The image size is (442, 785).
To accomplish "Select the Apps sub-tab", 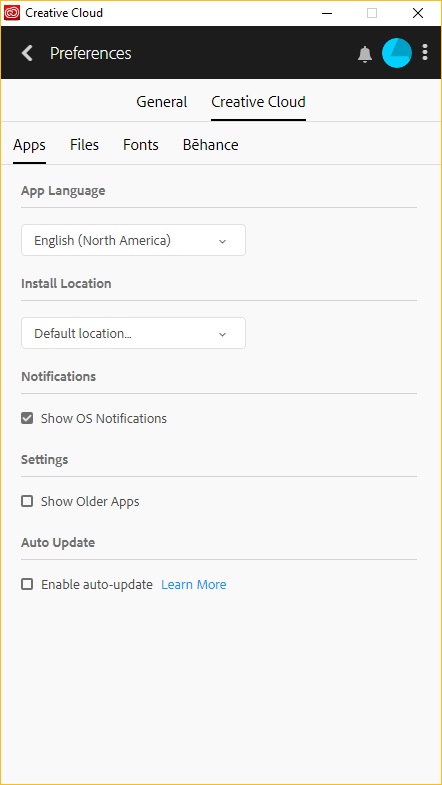I will [30, 145].
